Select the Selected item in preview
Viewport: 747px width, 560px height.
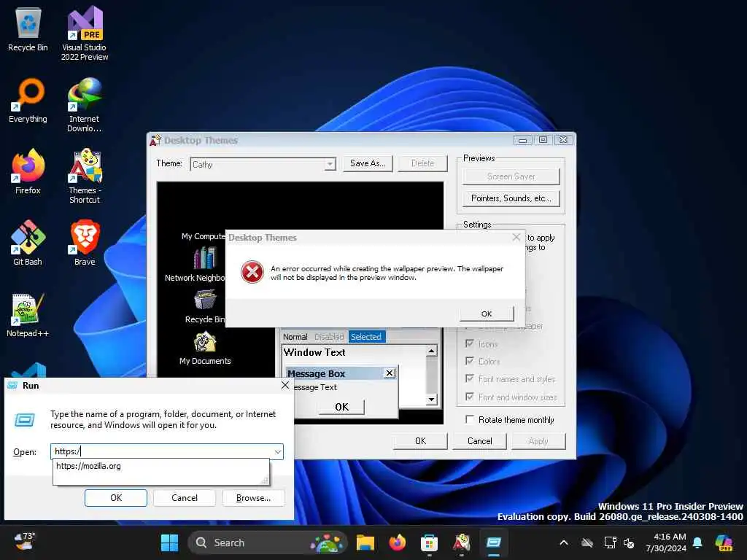366,337
